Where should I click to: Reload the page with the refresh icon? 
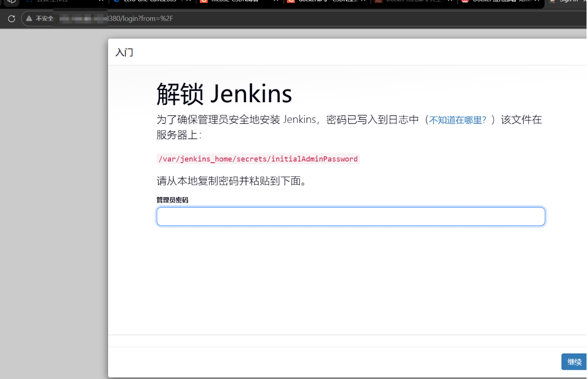click(12, 18)
